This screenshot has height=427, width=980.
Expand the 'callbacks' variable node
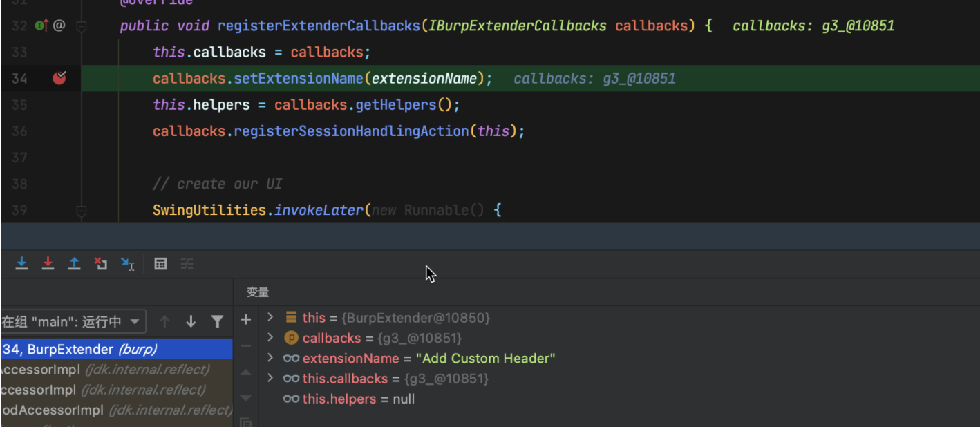pyautogui.click(x=270, y=338)
